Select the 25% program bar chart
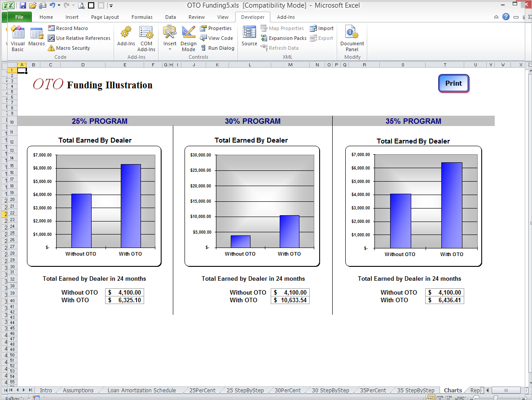The image size is (532, 400). pyautogui.click(x=94, y=206)
